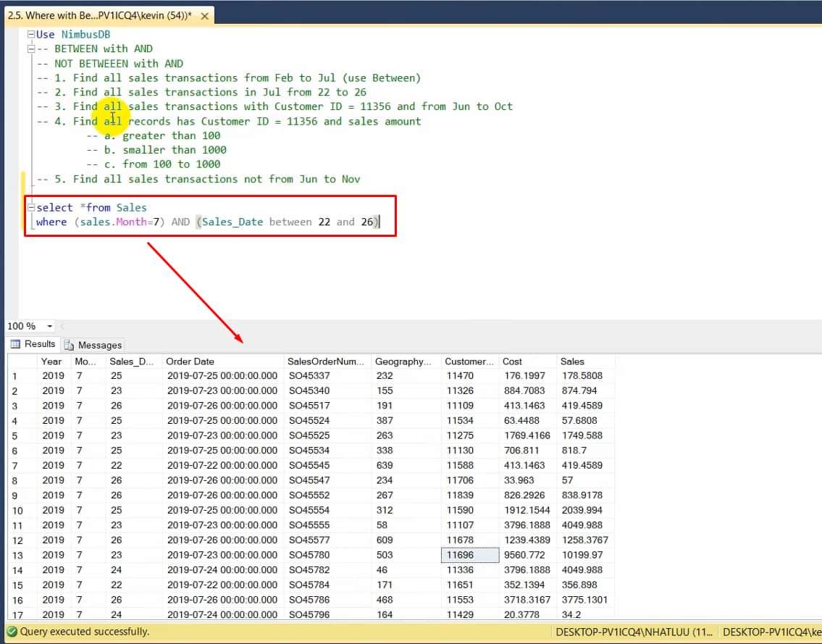Select the Order Date column header
The height and width of the screenshot is (644, 822).
pos(190,361)
